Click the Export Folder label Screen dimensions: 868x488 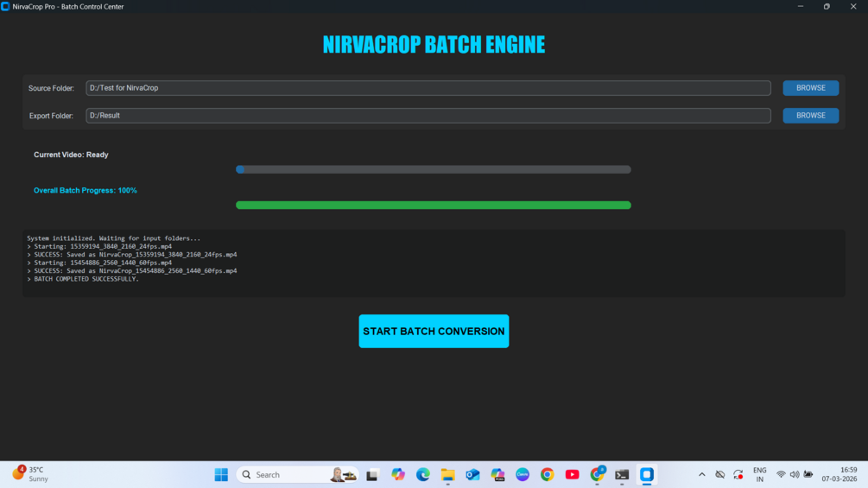[x=51, y=117]
